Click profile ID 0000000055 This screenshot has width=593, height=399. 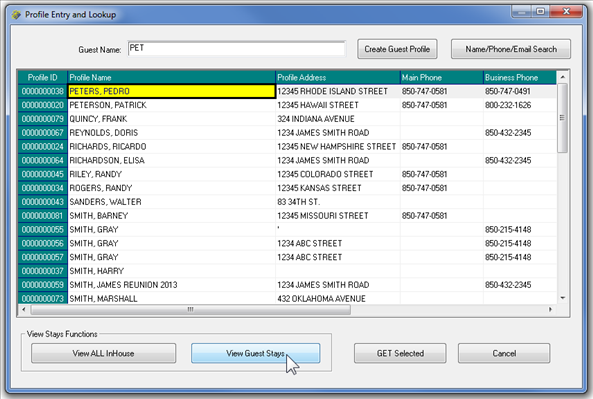(x=43, y=230)
